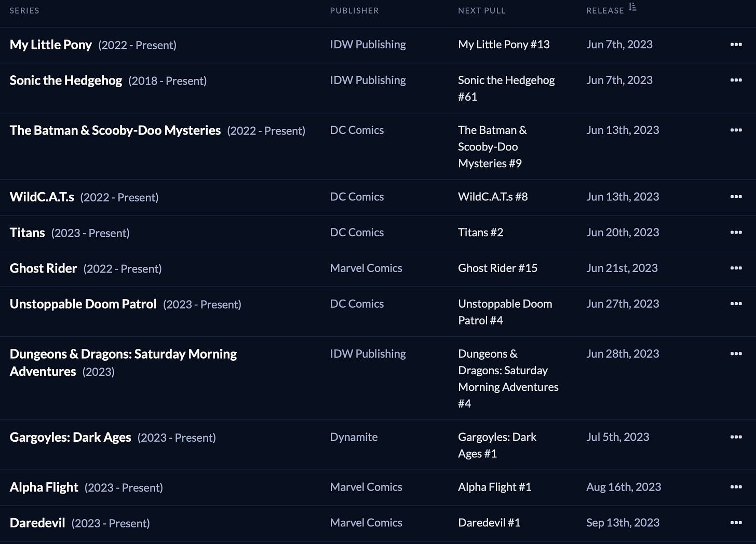Open next pull Ghost Rider #15
Viewport: 756px width, 544px height.
click(497, 268)
